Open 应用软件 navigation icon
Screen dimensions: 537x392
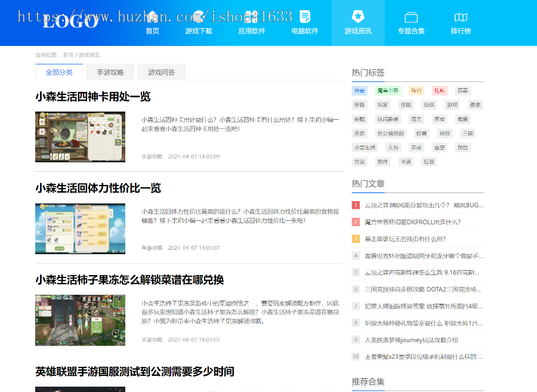pyautogui.click(x=252, y=16)
